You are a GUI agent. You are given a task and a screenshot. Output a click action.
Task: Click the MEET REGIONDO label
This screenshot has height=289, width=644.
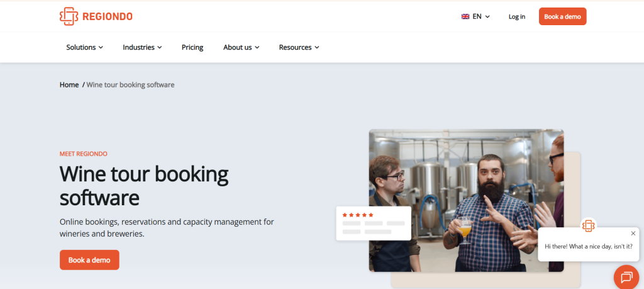pyautogui.click(x=84, y=154)
